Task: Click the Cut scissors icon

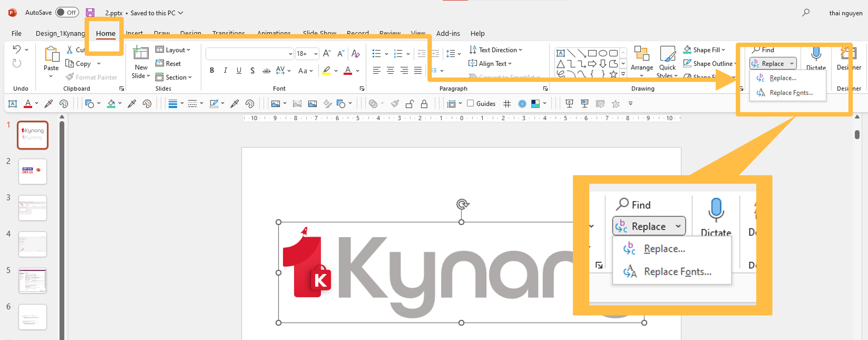Action: (x=69, y=50)
